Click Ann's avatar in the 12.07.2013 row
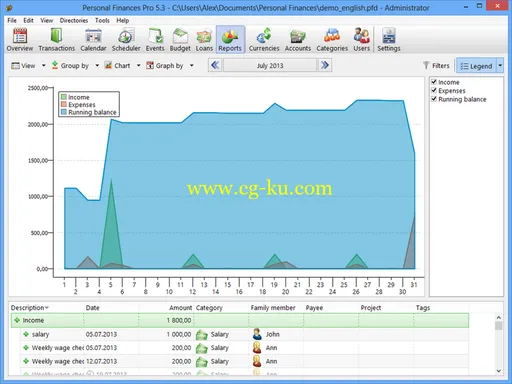The image size is (512, 384). pyautogui.click(x=257, y=361)
